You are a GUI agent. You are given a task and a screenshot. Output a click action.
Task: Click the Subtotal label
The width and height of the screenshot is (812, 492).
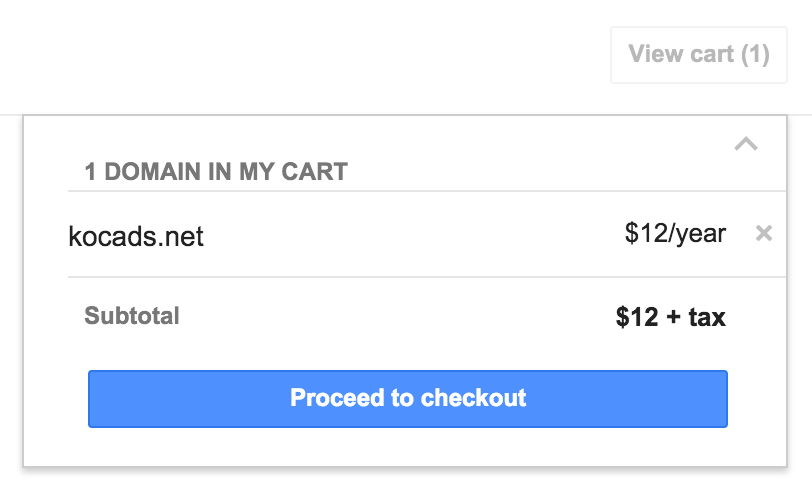pyautogui.click(x=132, y=317)
